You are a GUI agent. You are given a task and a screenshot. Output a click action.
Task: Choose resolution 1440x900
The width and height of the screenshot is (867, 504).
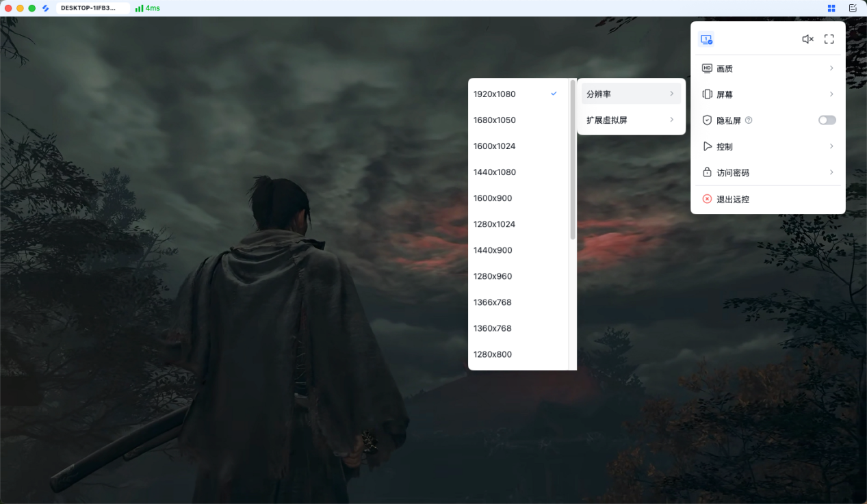click(x=518, y=250)
